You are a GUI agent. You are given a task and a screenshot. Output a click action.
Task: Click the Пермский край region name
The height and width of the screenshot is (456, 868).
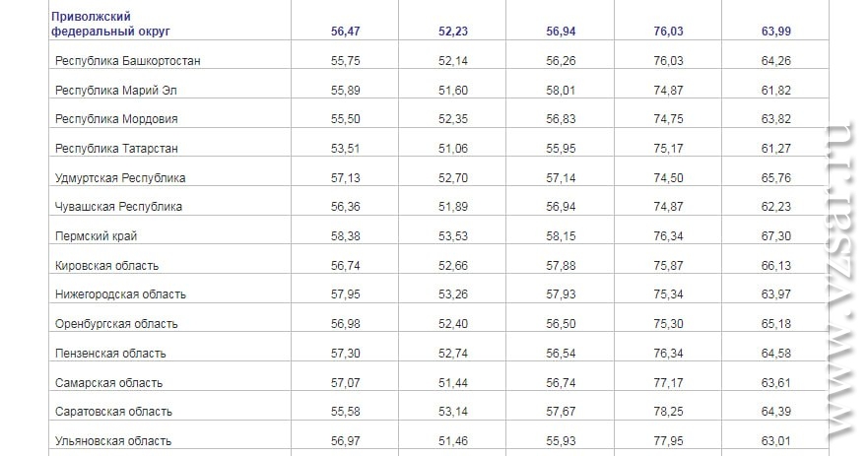click(x=96, y=235)
